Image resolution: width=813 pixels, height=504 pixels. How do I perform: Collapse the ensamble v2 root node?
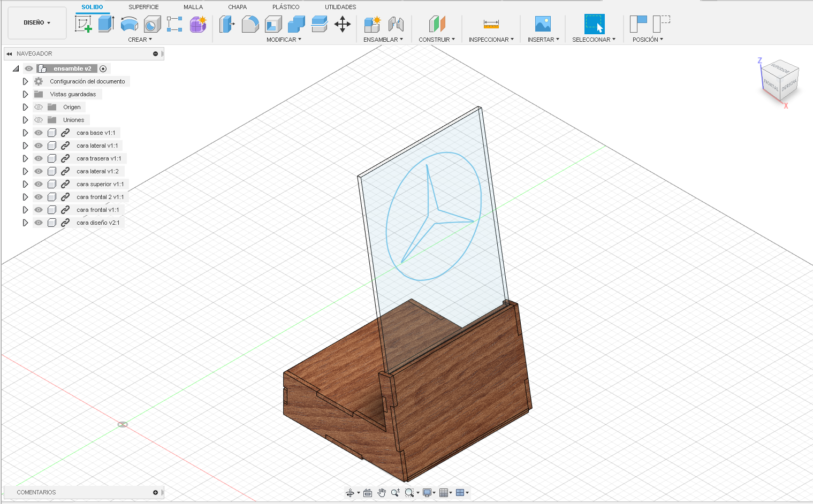pyautogui.click(x=16, y=68)
